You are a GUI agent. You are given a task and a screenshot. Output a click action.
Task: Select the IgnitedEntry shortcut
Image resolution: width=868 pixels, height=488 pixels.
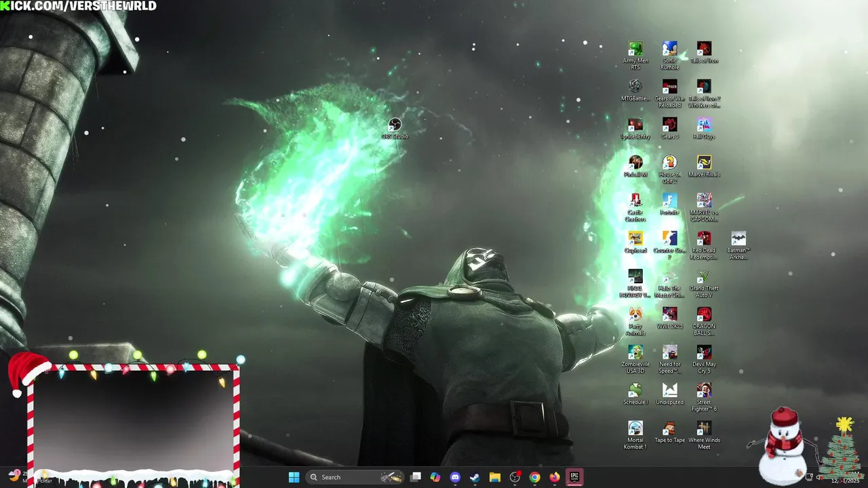[635, 128]
